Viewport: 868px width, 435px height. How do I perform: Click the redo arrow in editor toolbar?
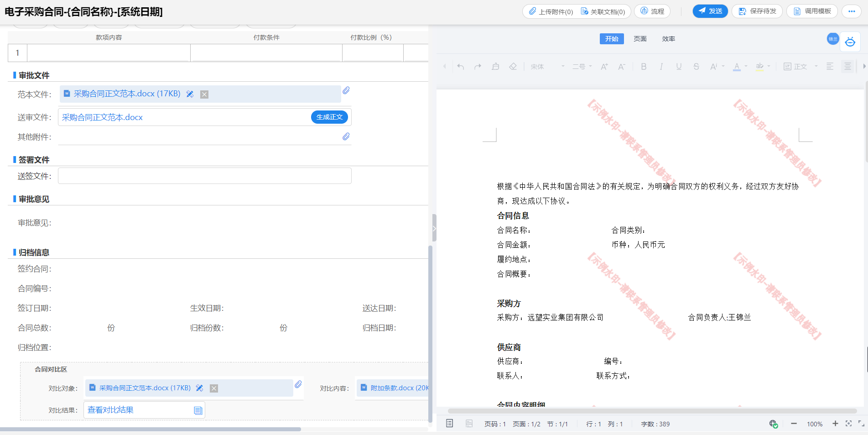tap(478, 67)
